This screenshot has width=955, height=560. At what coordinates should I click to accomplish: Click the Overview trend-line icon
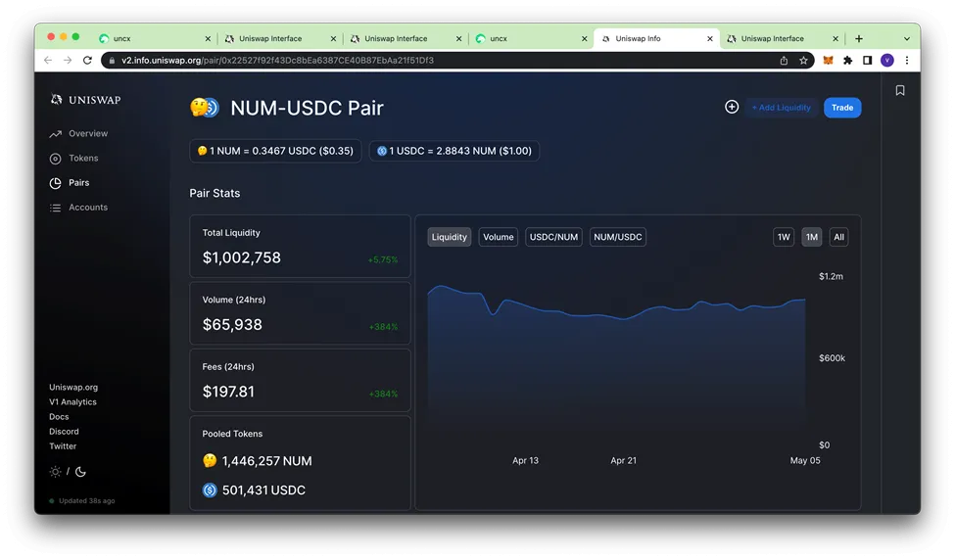[x=56, y=134]
